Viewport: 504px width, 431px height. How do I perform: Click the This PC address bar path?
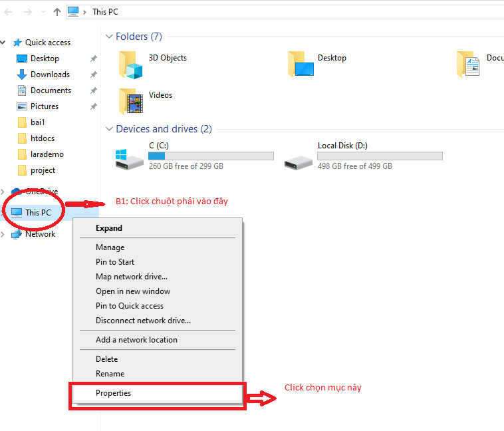(106, 12)
